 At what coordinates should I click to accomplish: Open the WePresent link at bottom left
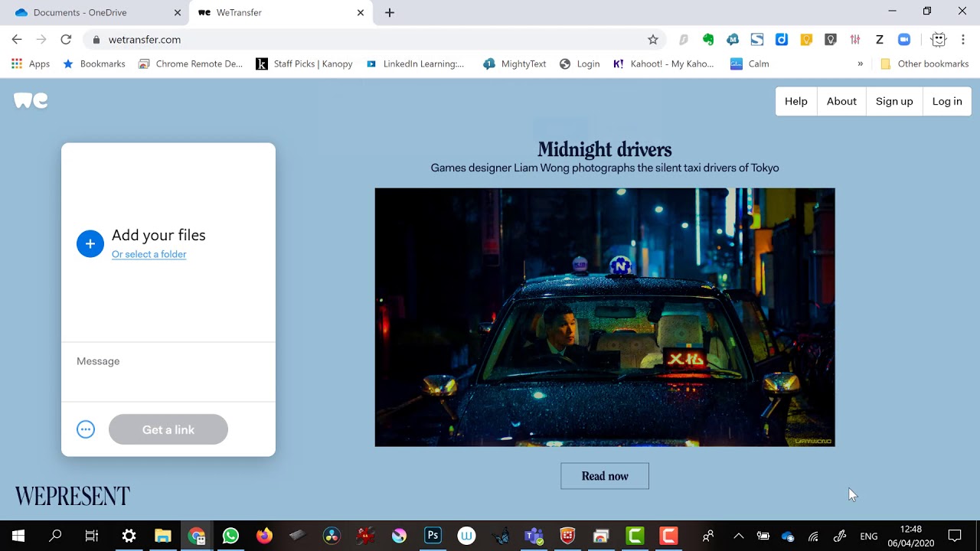click(73, 496)
